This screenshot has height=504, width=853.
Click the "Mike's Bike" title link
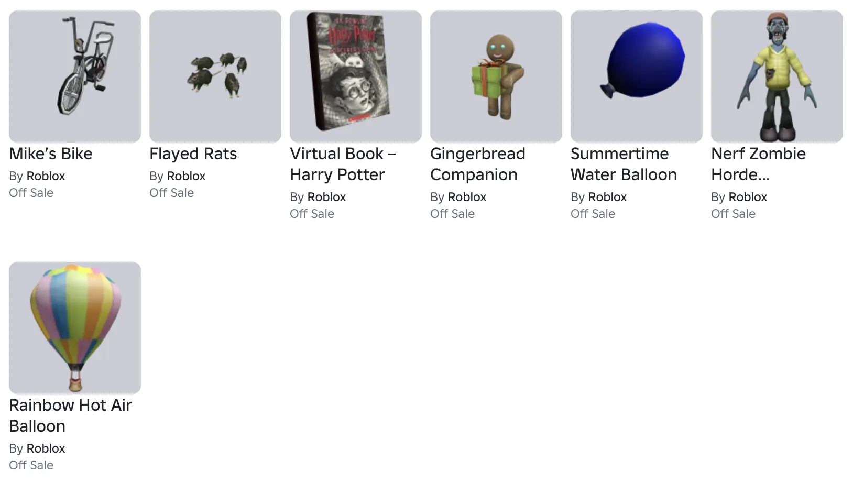click(51, 154)
